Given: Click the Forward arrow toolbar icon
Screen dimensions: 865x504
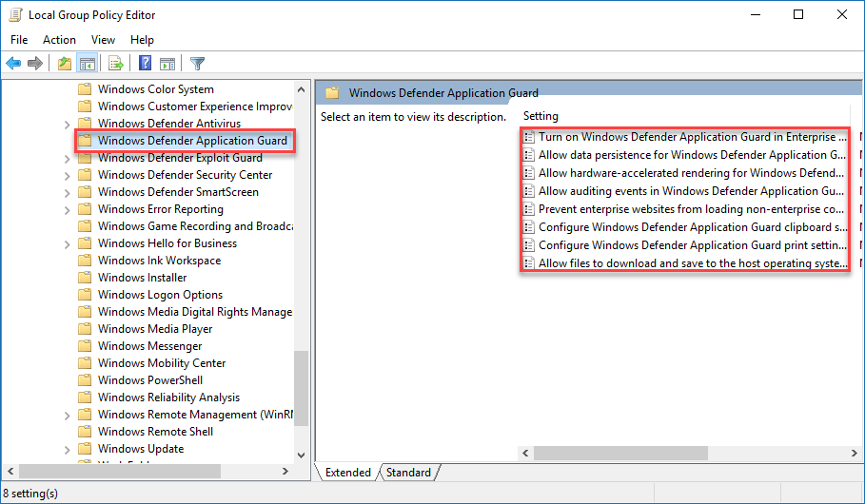Looking at the screenshot, I should [35, 64].
